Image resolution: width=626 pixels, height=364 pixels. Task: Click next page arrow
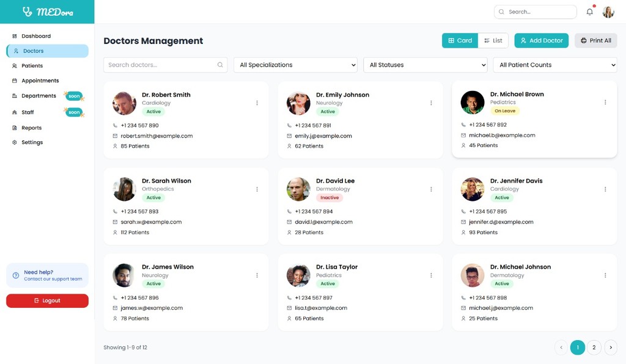tap(611, 348)
